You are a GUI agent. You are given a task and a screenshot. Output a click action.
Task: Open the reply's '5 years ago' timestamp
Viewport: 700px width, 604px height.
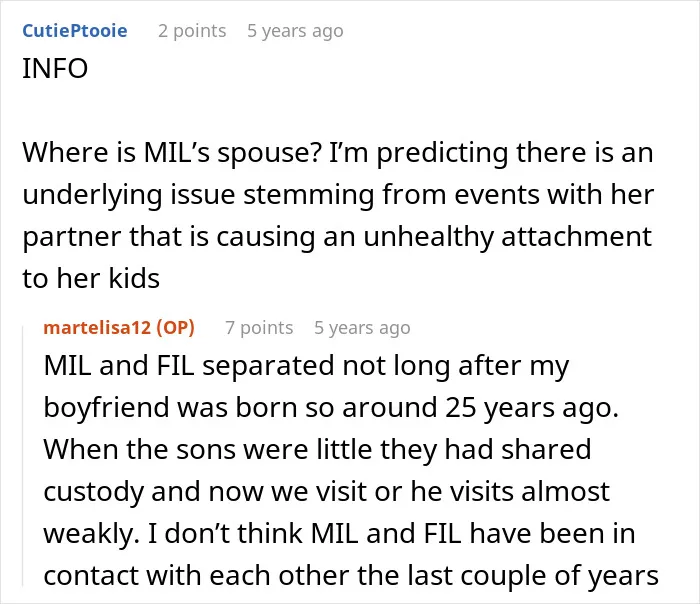[362, 328]
